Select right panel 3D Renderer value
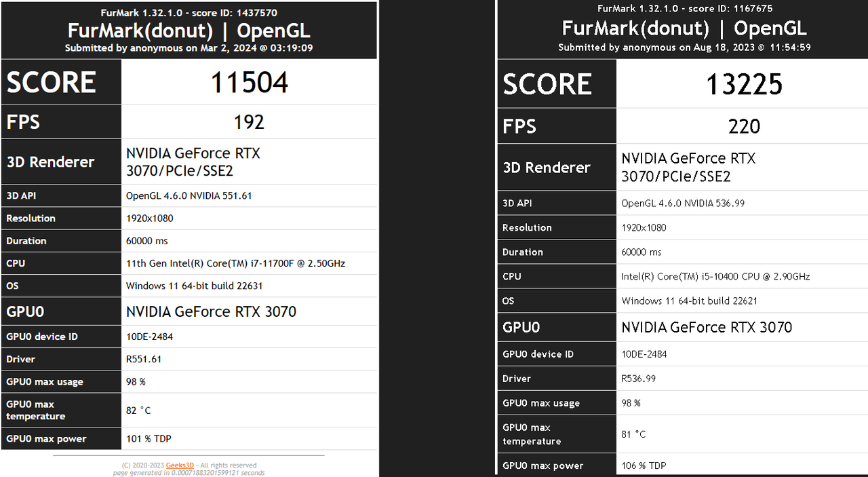868x477 pixels. pos(689,168)
